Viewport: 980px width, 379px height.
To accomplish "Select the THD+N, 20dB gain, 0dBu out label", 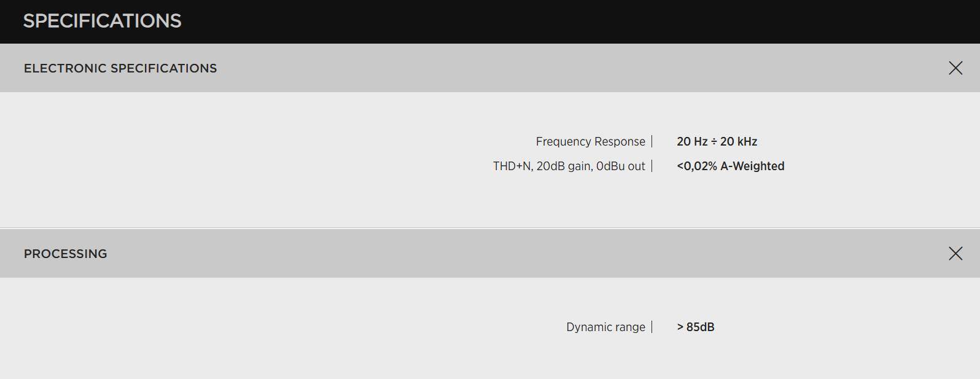I will pyautogui.click(x=569, y=166).
